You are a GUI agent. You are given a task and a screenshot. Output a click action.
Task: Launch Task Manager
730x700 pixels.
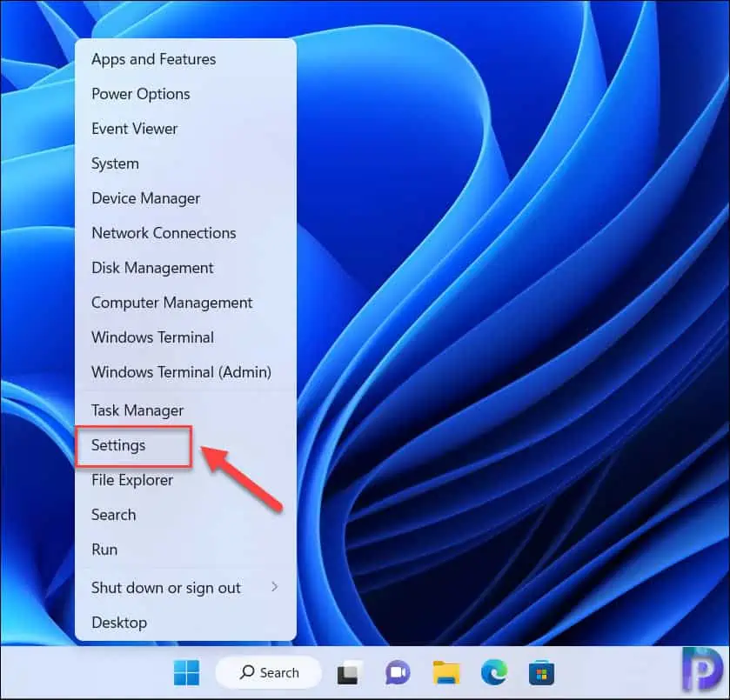pyautogui.click(x=185, y=410)
